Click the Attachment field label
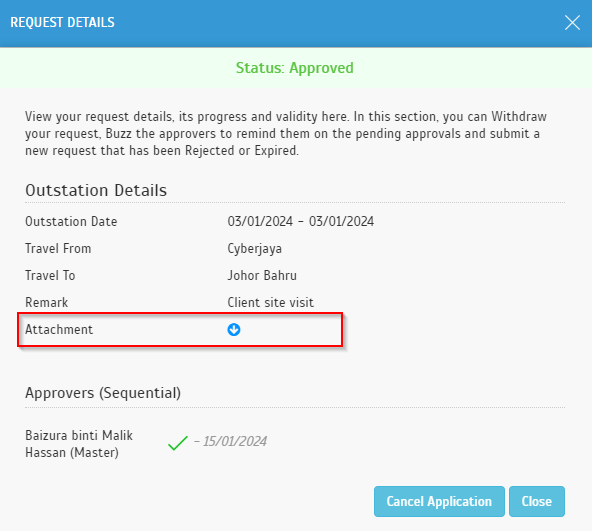The image size is (592, 531). 59,329
